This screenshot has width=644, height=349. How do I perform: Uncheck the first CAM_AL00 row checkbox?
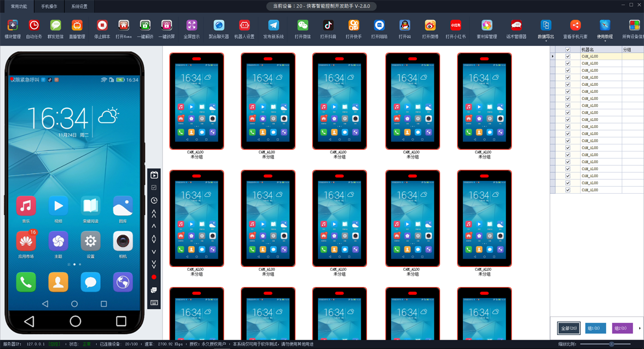[567, 56]
